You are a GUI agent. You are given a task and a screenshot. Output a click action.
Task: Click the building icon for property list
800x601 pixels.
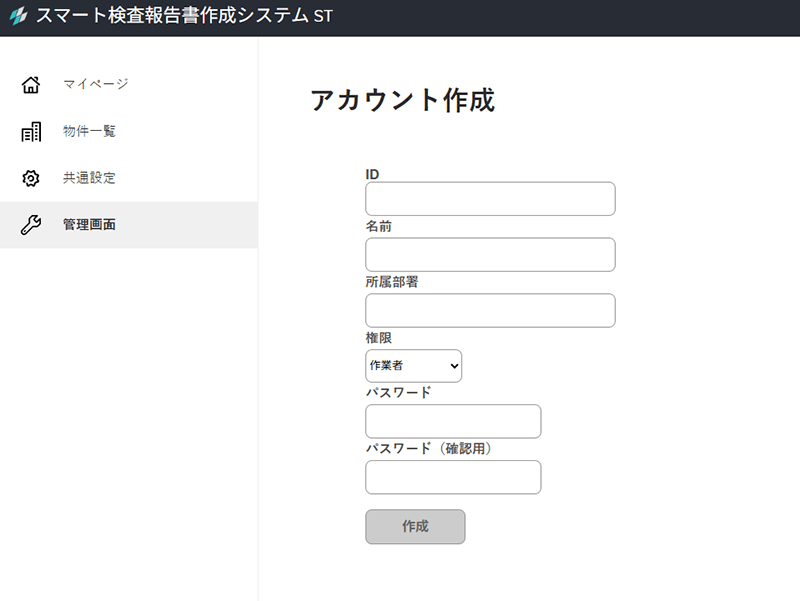click(x=31, y=131)
